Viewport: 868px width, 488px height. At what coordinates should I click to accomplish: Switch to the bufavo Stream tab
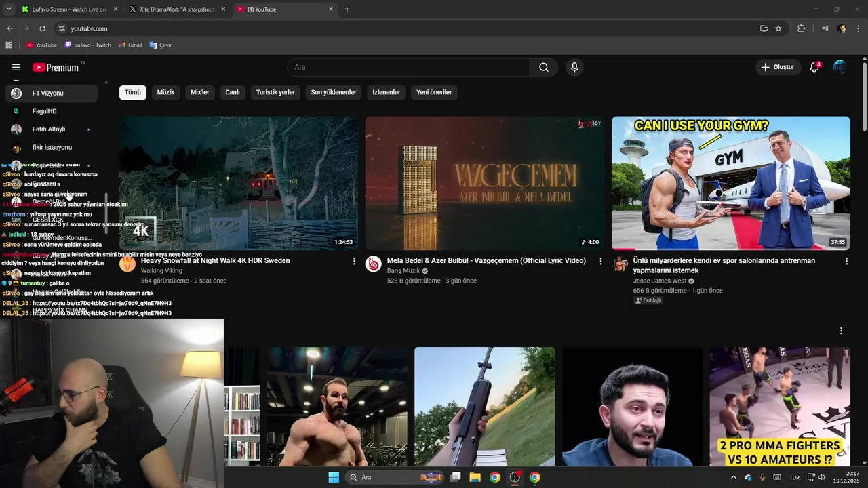(68, 9)
